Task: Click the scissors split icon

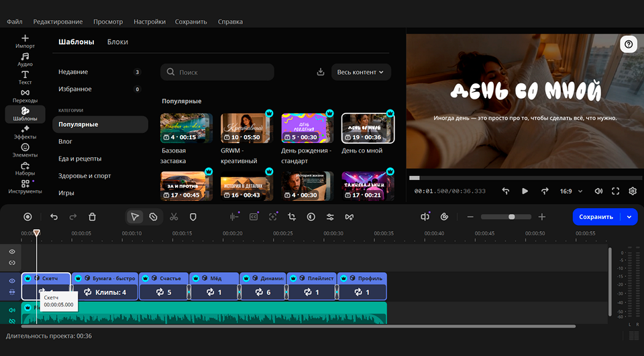Action: point(174,217)
